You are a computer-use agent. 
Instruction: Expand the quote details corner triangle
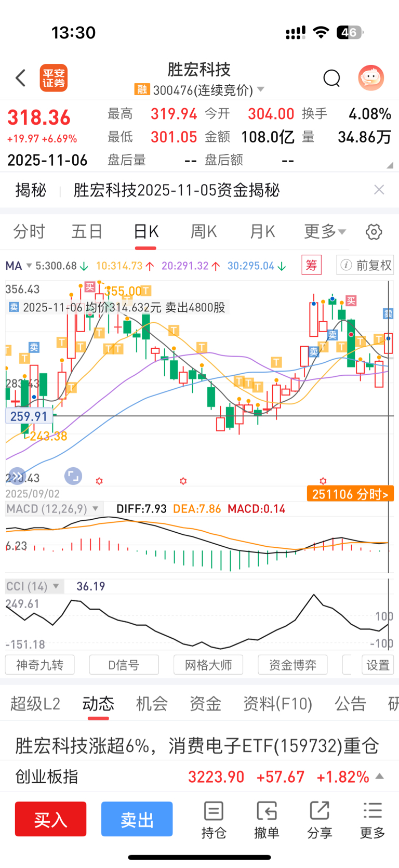click(390, 165)
